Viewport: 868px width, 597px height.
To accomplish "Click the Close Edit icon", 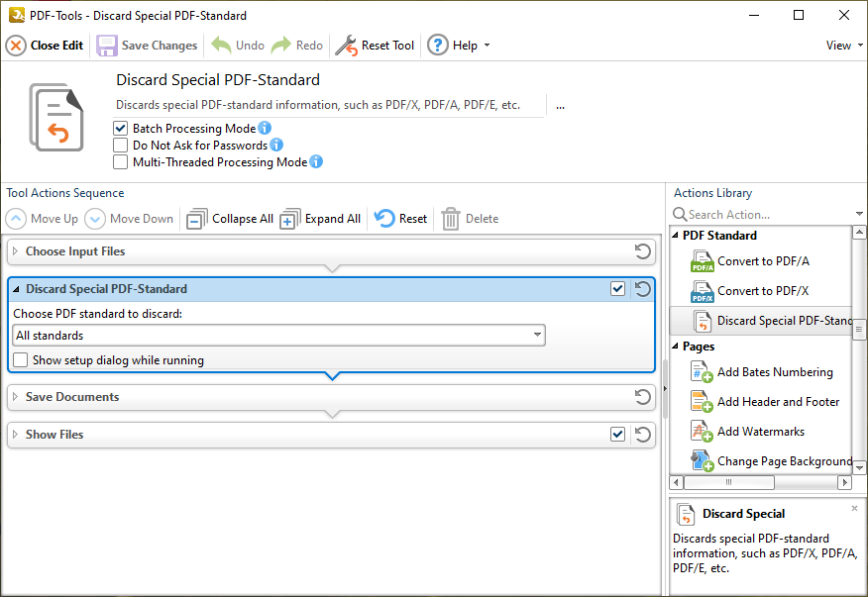I will coord(16,46).
